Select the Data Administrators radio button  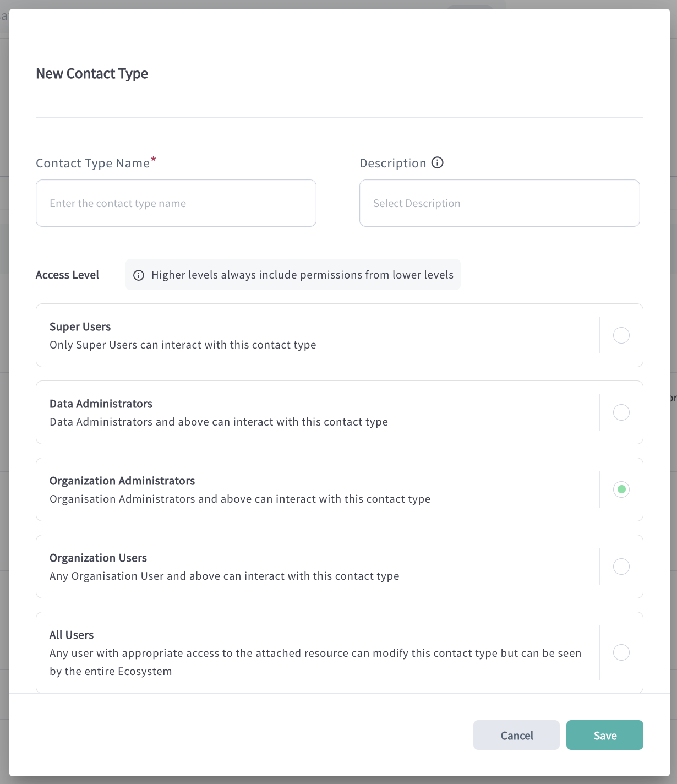(x=621, y=412)
